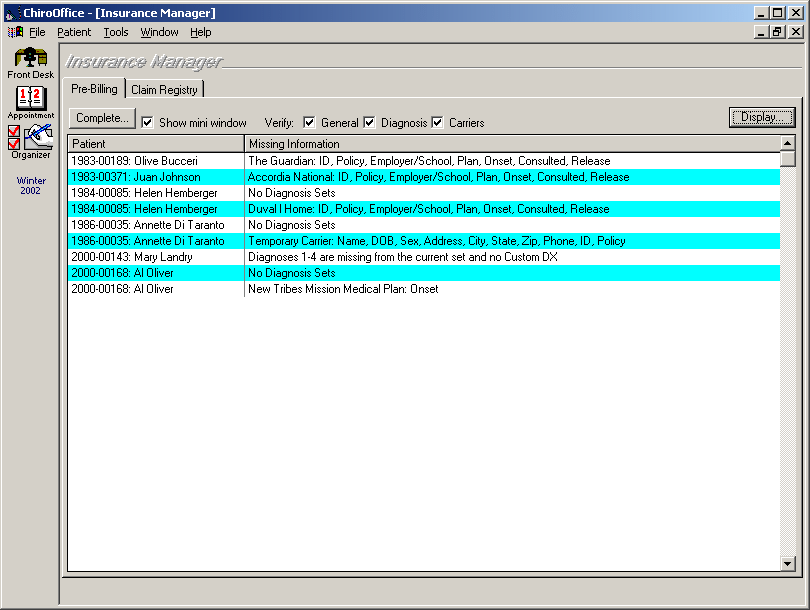Image resolution: width=810 pixels, height=610 pixels.
Task: Click Diagnoses 1-4 are missing text
Action: tap(403, 257)
